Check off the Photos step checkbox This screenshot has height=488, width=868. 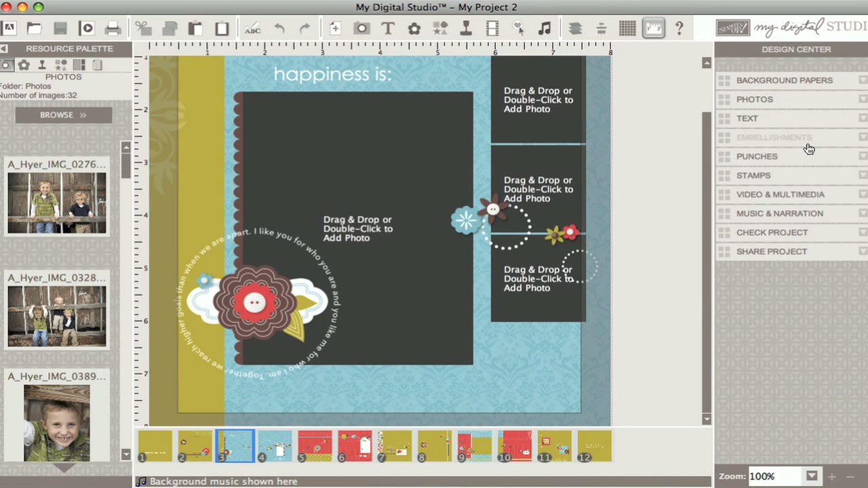863,99
